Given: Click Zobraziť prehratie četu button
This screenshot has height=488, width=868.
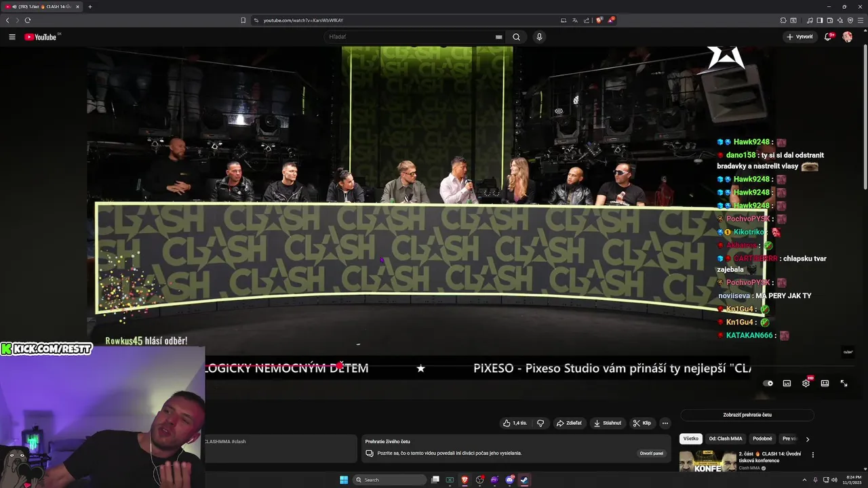Looking at the screenshot, I should pyautogui.click(x=747, y=415).
